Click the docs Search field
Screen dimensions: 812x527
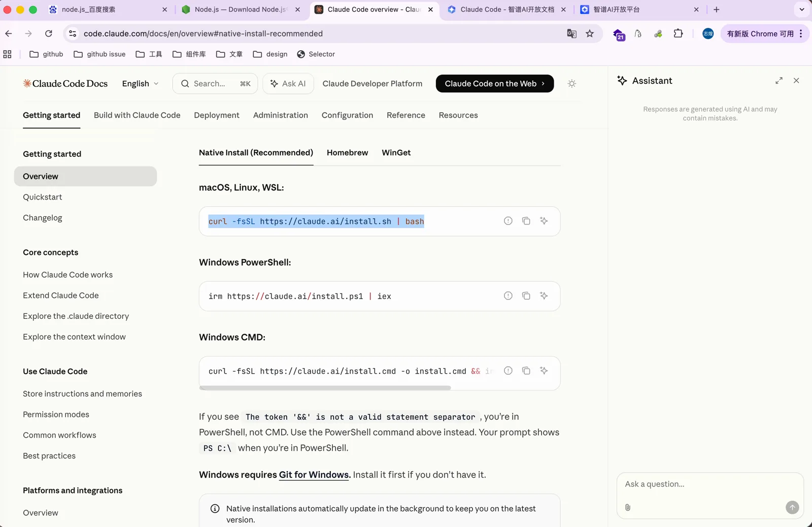(215, 84)
